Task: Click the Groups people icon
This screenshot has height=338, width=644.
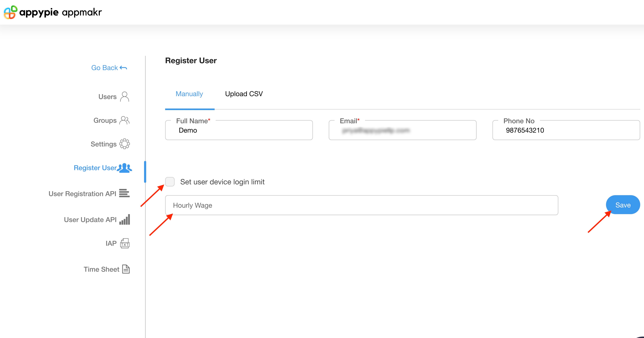Action: click(x=124, y=120)
